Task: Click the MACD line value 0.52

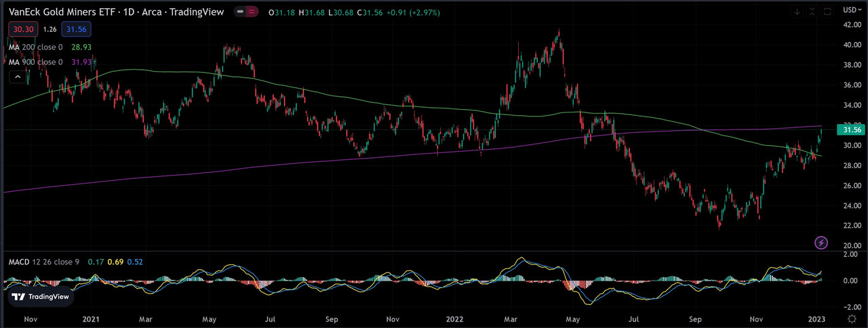Action: click(134, 262)
